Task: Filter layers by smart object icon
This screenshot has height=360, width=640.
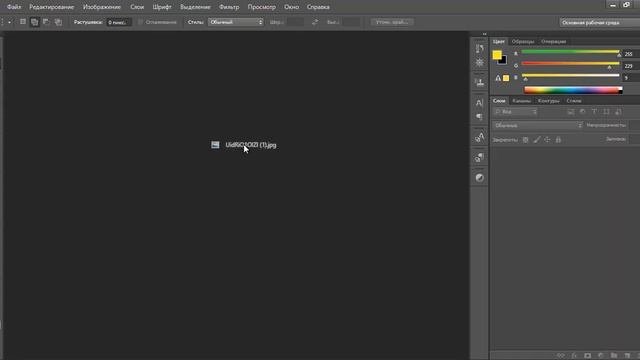Action: coord(618,112)
